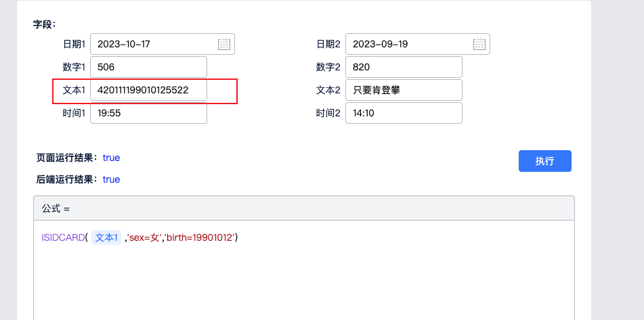Click the ISIDCARD function name in the formula
The width and height of the screenshot is (644, 320).
[x=63, y=237]
